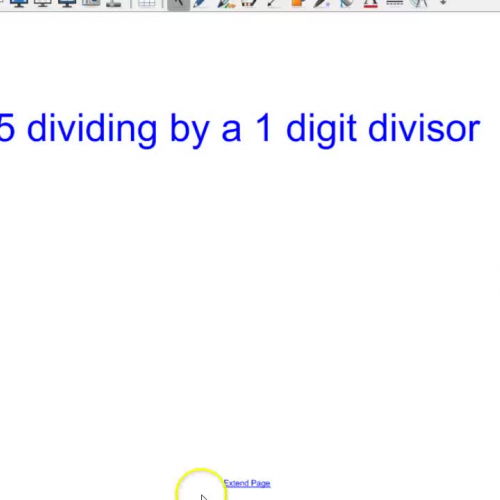Pick the blue Pens tool
500x500 pixels.
coord(200,3)
